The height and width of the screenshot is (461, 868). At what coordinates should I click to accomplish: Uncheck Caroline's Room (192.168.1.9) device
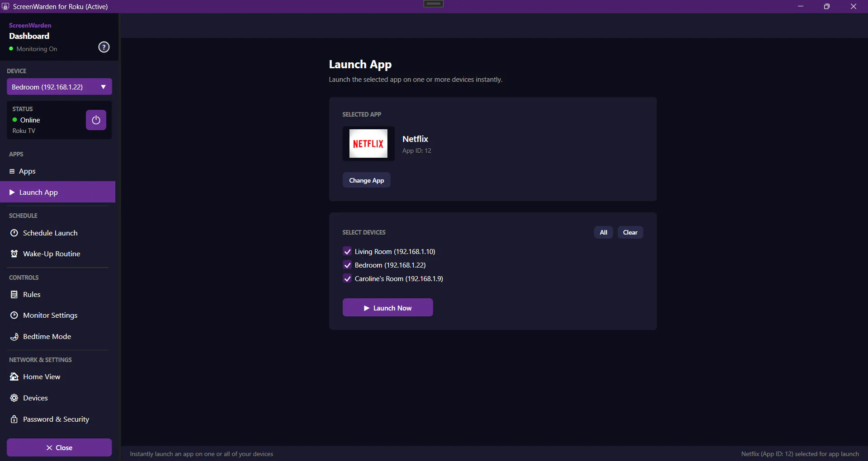coord(347,278)
